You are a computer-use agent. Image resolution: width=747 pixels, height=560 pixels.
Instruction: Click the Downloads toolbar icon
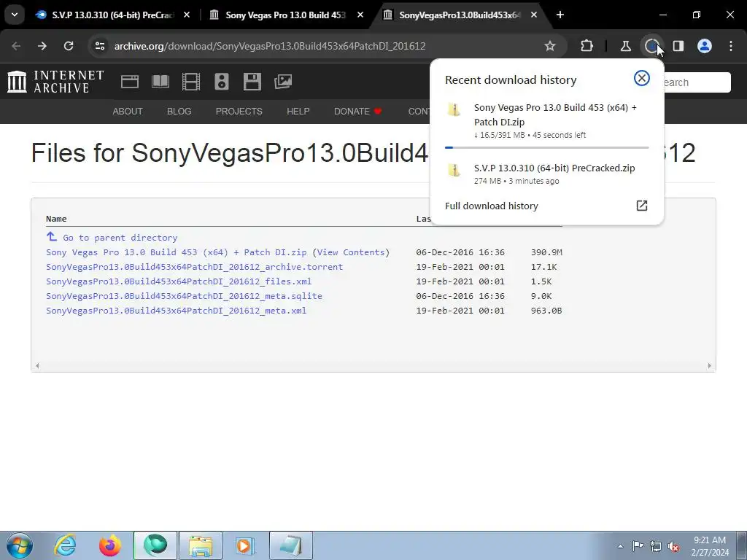(651, 46)
